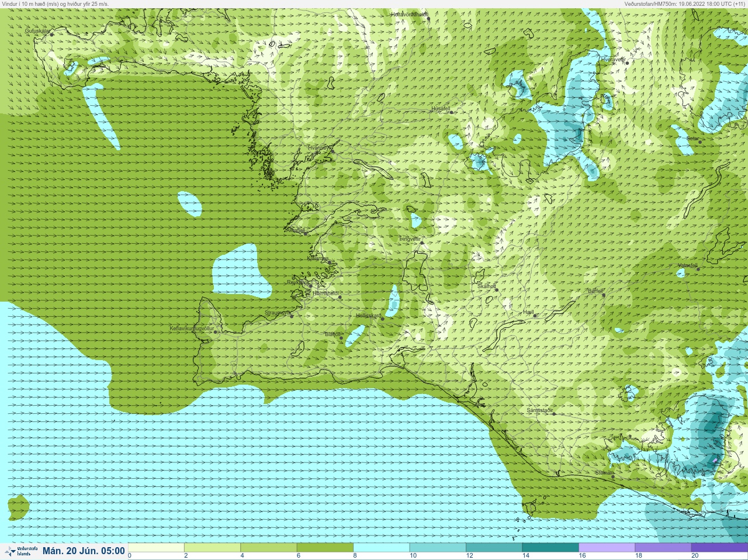This screenshot has height=560, width=748.
Task: Click the Akrafjall station label
Action: (296, 230)
